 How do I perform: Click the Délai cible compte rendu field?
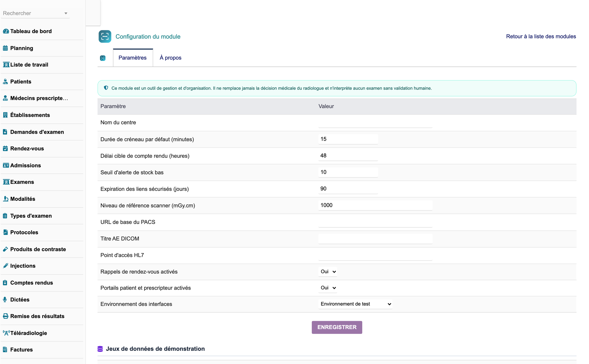348,156
